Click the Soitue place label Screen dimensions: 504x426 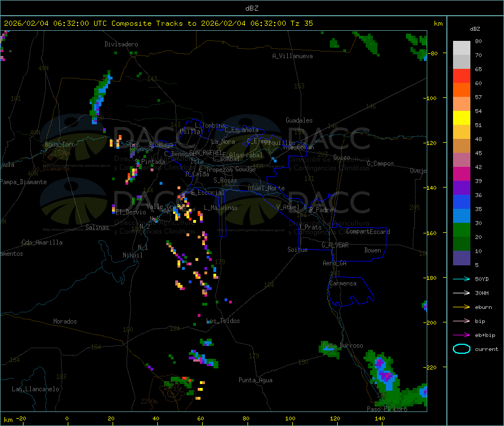point(297,250)
